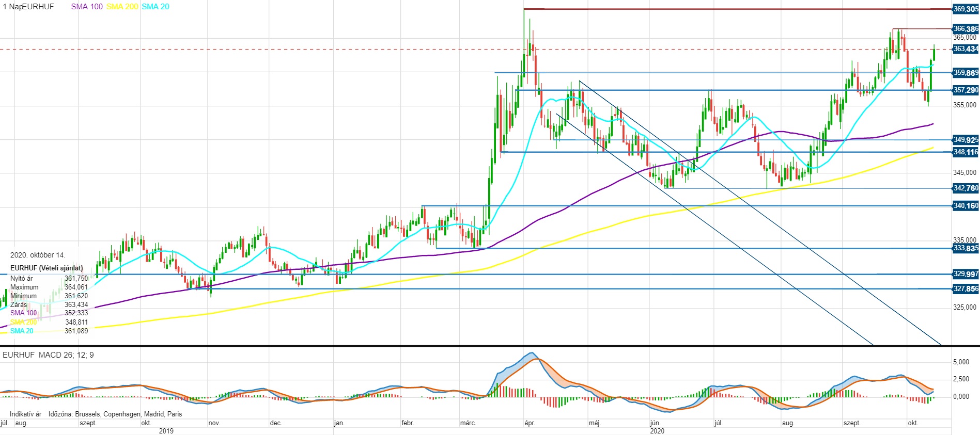Select the 'jan.' month on time axis
The image size is (980, 435).
[339, 423]
